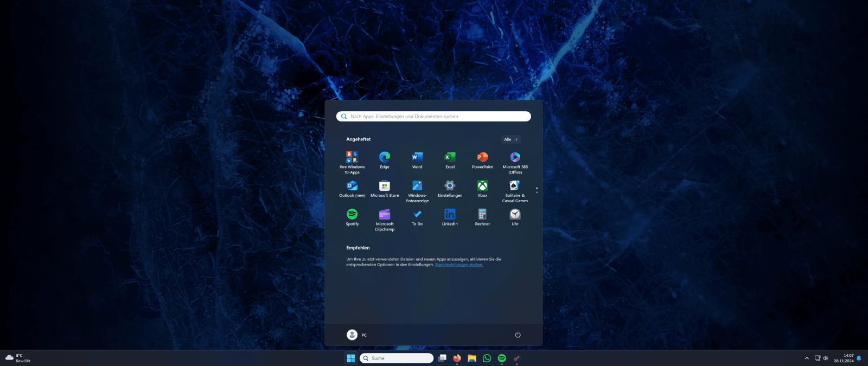
Task: Click Starteinstellungen starten link
Action: pyautogui.click(x=458, y=265)
